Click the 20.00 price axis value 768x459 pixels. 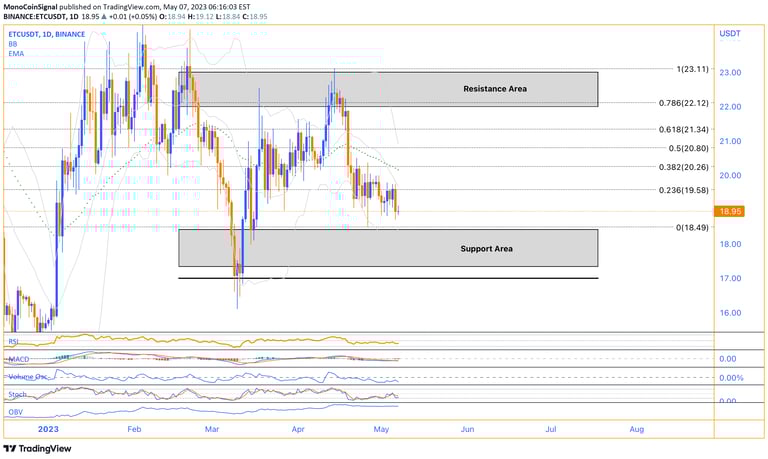tap(730, 175)
